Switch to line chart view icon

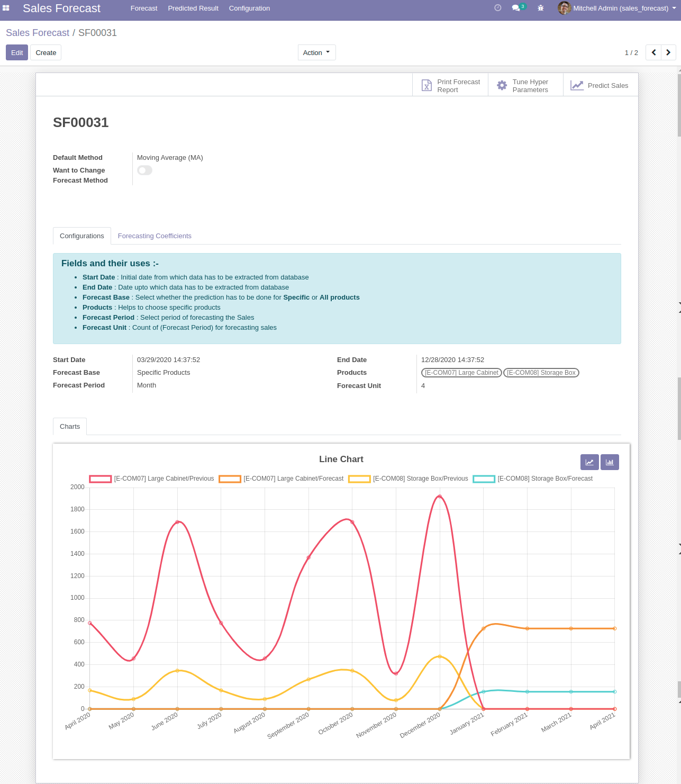click(589, 462)
